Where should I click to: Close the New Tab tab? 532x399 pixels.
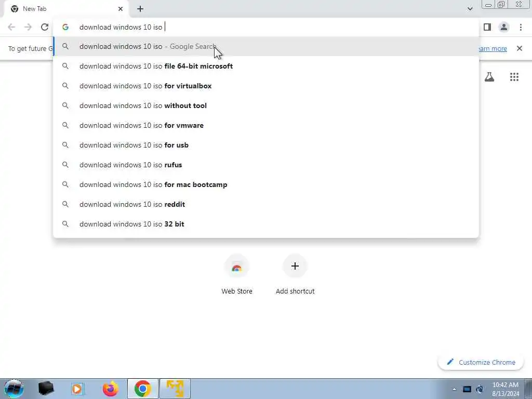point(121,9)
